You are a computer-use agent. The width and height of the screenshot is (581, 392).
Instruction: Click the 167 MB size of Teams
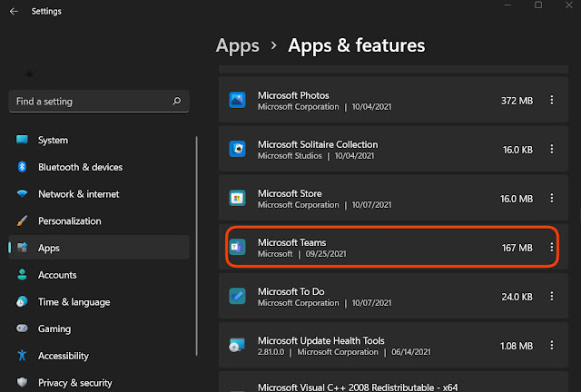[517, 248]
